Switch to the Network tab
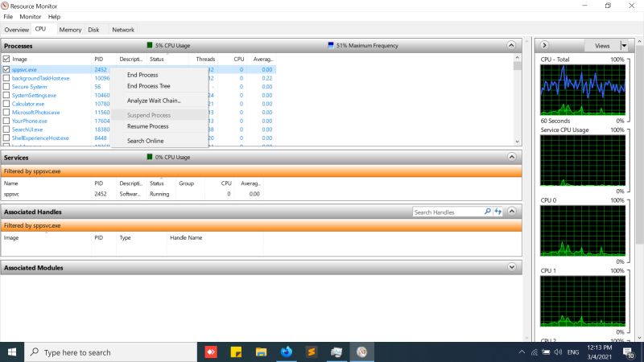Viewport: 644px width, 362px height. click(x=123, y=30)
